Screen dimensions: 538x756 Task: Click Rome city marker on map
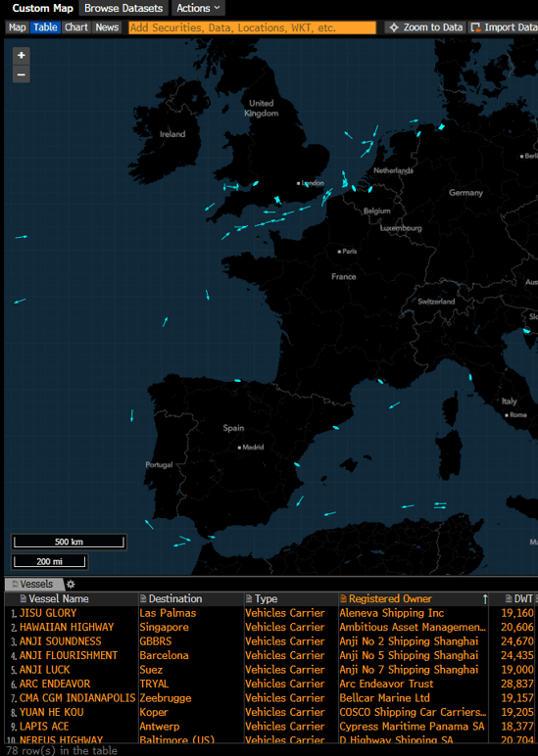click(x=507, y=415)
